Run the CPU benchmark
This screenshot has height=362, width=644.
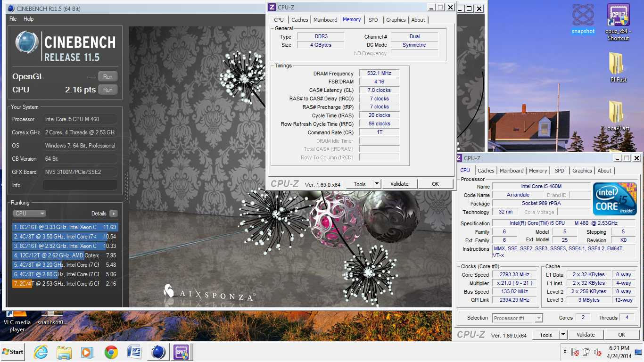pyautogui.click(x=108, y=90)
